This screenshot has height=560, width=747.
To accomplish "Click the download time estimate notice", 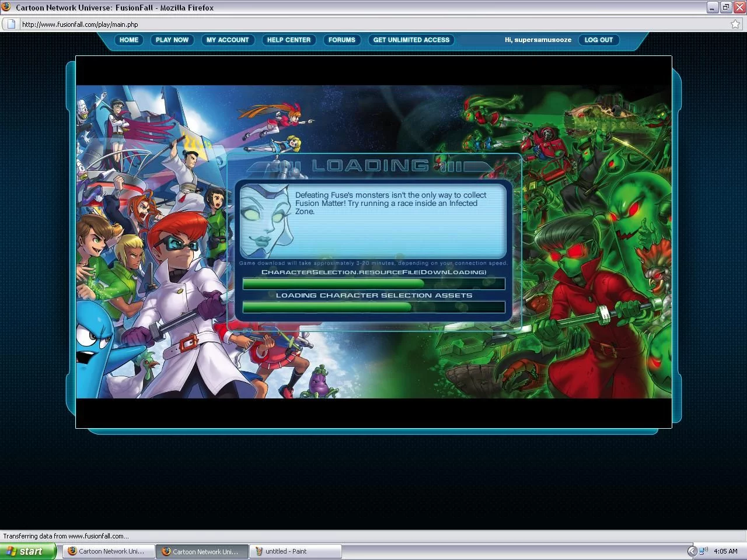I will pos(373,263).
